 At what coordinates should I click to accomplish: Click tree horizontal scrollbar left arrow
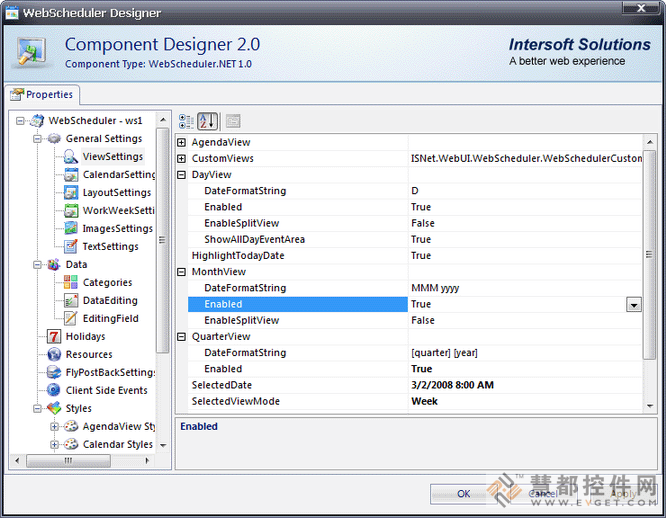pyautogui.click(x=17, y=460)
